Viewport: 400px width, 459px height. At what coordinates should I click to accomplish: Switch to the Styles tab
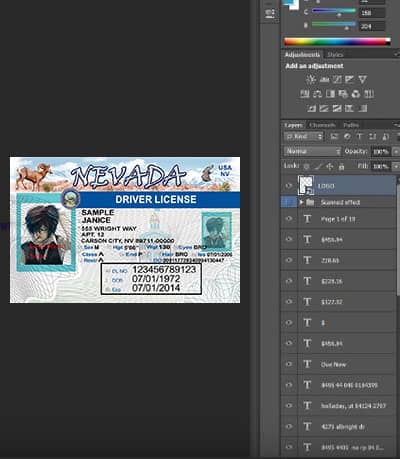[x=335, y=55]
